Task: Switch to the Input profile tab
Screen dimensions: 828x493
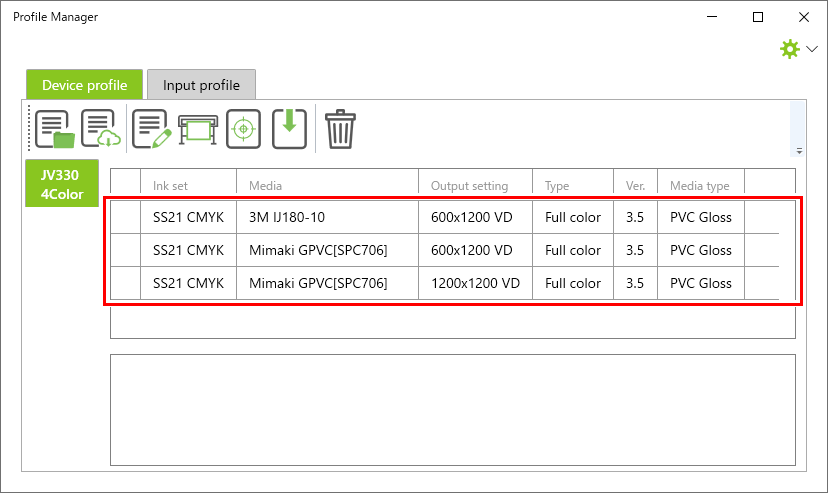Action: pyautogui.click(x=201, y=85)
